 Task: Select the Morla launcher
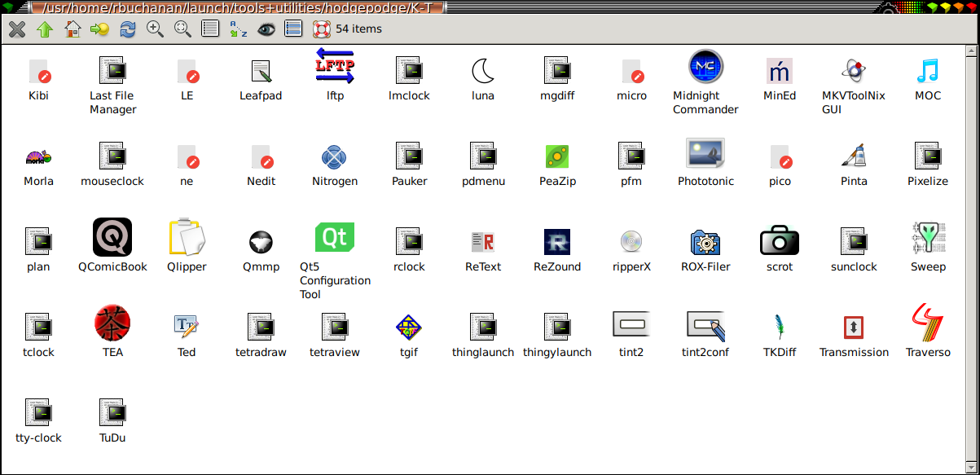(38, 156)
